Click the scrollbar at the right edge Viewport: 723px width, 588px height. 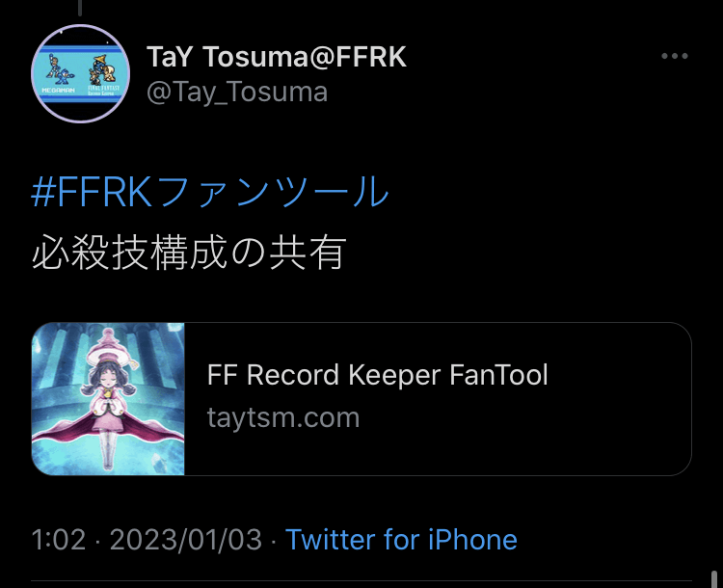point(714,579)
